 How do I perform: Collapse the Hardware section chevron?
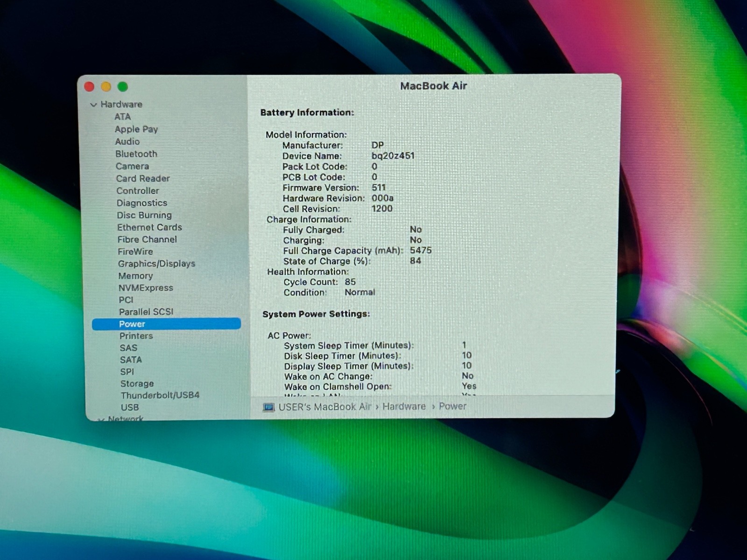pyautogui.click(x=93, y=105)
